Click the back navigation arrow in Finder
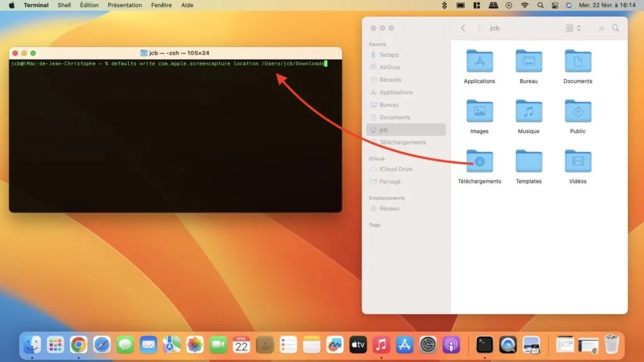 click(463, 28)
